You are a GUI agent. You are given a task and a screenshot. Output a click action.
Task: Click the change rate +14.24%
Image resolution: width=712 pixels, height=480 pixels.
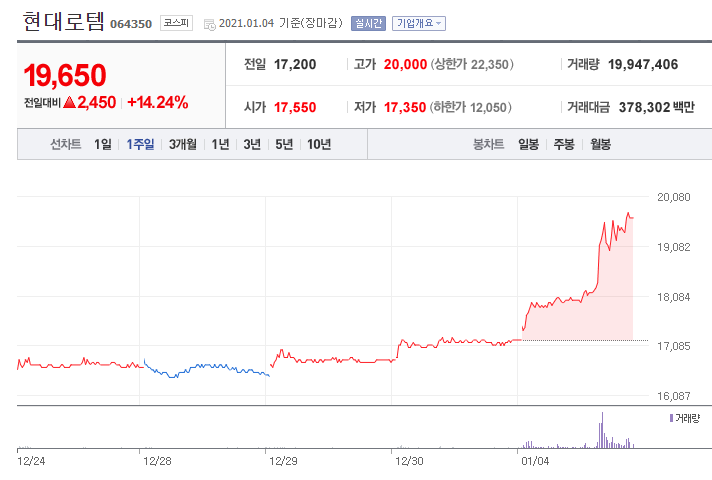(x=158, y=102)
